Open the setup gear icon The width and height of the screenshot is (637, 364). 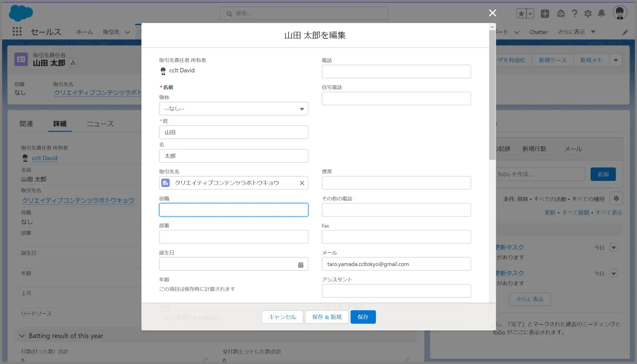pos(588,14)
